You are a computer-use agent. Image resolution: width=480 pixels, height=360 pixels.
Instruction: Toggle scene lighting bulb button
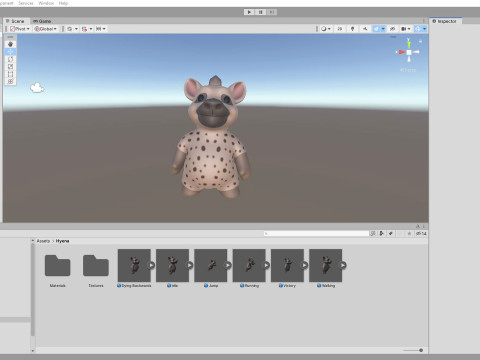[352, 29]
